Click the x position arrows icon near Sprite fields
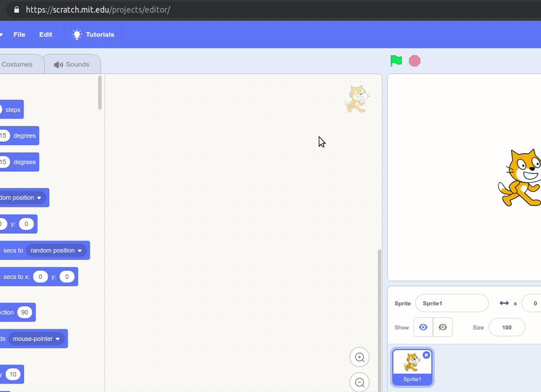This screenshot has height=392, width=541. pyautogui.click(x=504, y=303)
